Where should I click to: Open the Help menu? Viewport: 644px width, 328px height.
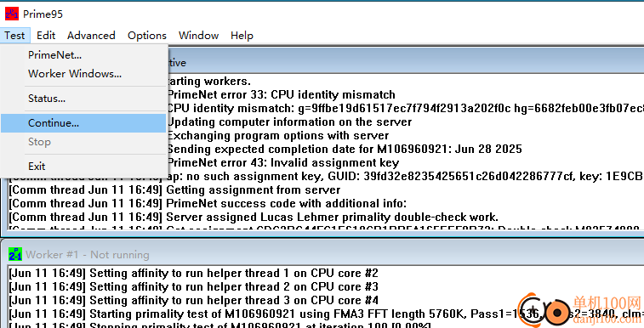coord(242,36)
